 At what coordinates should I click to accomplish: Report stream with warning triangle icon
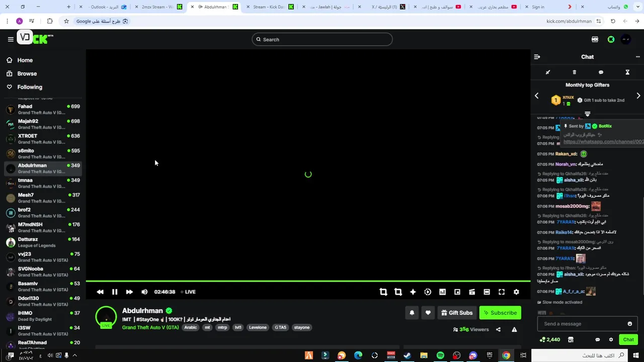[514, 330]
